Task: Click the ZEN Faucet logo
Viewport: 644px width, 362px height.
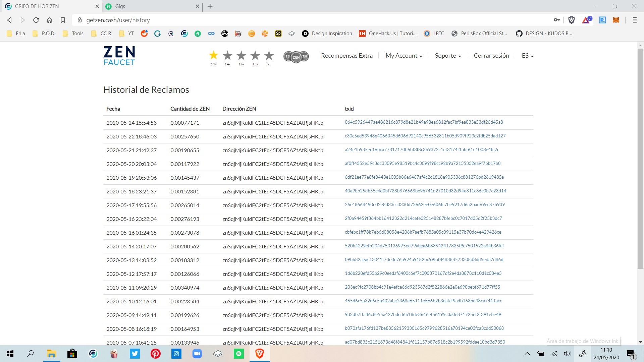Action: coord(119,56)
